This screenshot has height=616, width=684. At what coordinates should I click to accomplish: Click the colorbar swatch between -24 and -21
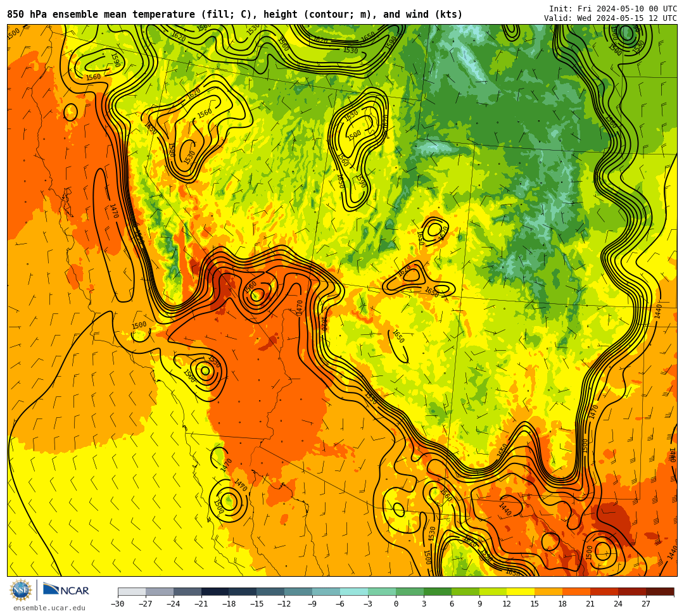click(187, 591)
